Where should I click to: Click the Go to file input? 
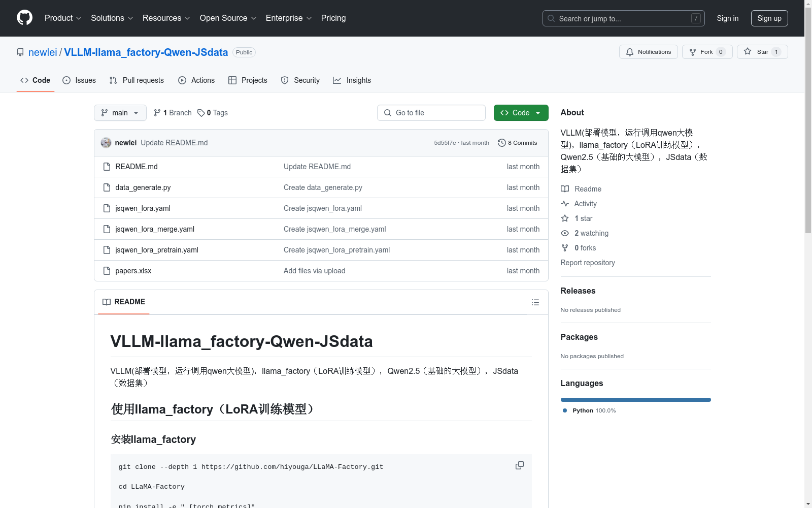pos(431,113)
